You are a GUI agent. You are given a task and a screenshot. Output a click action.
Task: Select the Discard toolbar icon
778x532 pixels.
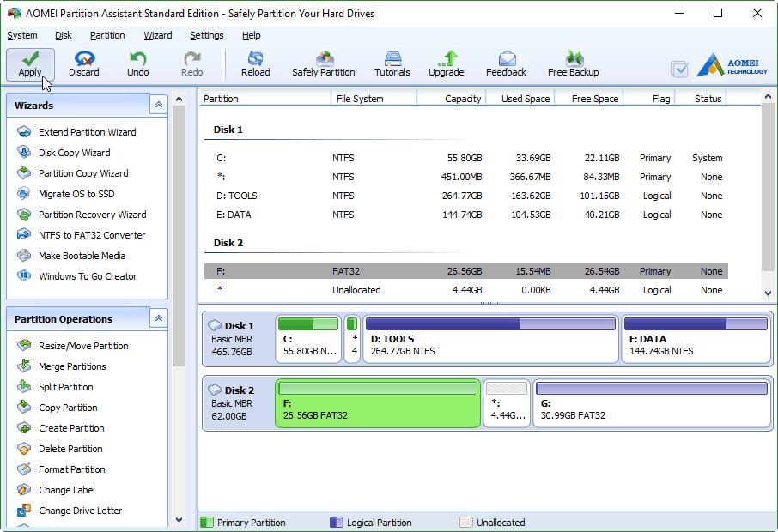(x=83, y=63)
